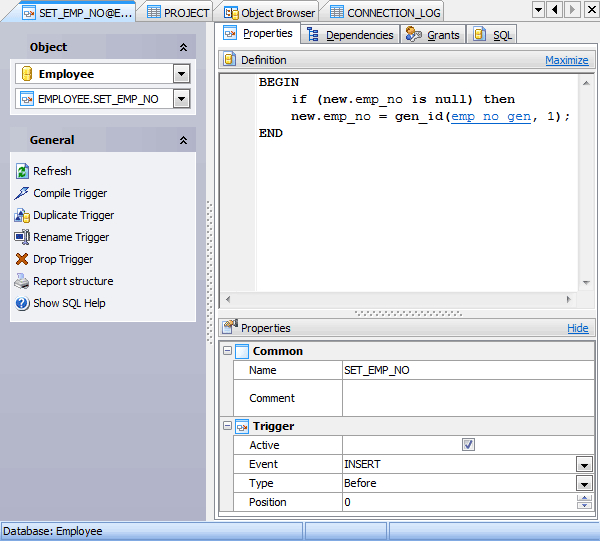600x541 pixels.
Task: Click the Report structure printer icon
Action: pyautogui.click(x=23, y=281)
